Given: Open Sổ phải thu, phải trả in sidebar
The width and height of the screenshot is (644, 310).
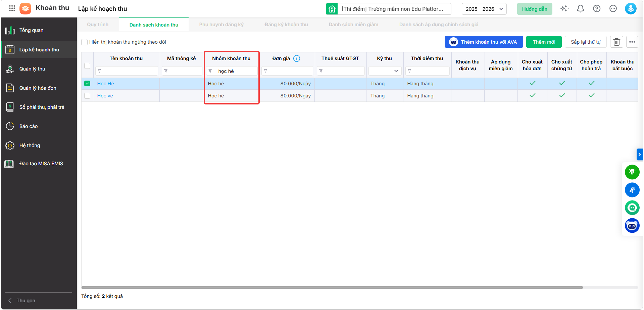Looking at the screenshot, I should point(39,107).
